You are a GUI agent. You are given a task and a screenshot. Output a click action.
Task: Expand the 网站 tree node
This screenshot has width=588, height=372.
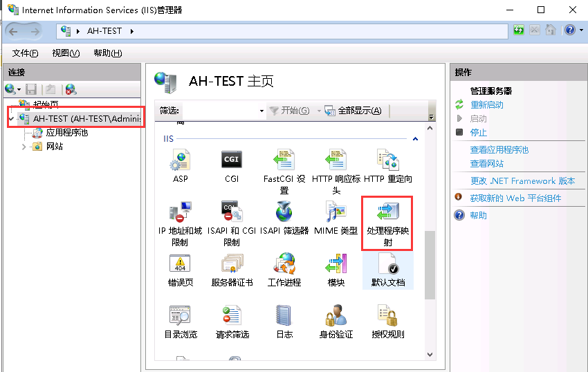click(x=24, y=147)
